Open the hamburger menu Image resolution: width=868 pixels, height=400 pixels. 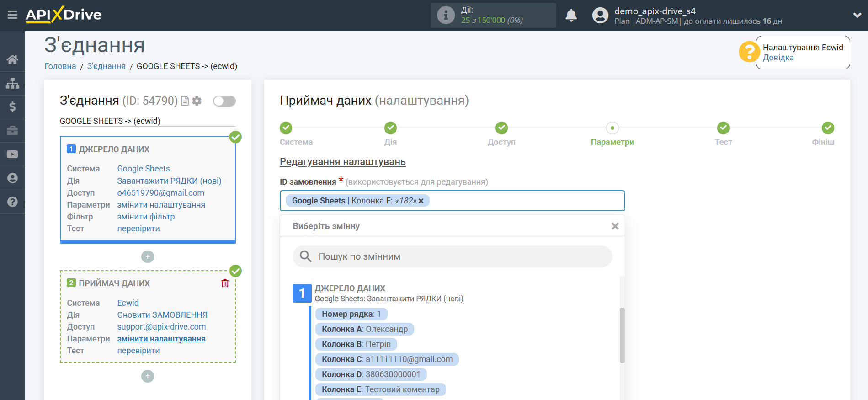click(x=12, y=15)
